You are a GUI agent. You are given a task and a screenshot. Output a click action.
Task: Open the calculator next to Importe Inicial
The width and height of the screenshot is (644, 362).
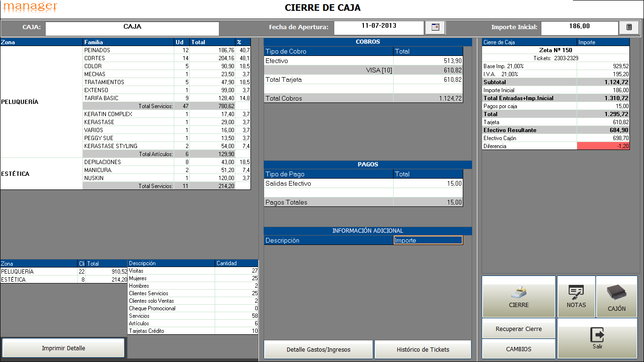point(629,28)
